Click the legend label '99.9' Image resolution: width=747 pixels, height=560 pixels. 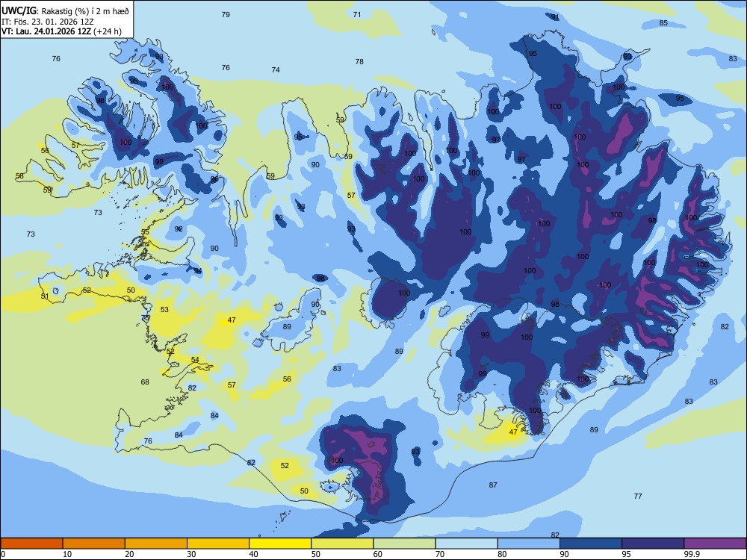pos(692,554)
